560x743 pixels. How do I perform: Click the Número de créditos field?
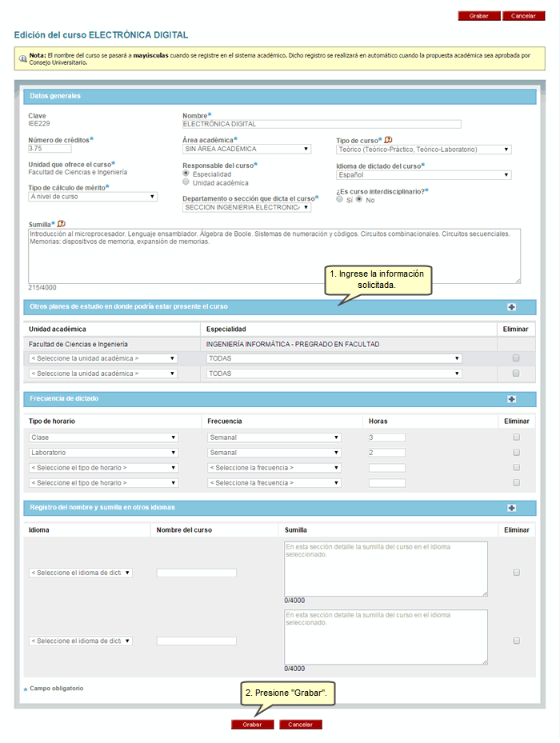[50, 149]
